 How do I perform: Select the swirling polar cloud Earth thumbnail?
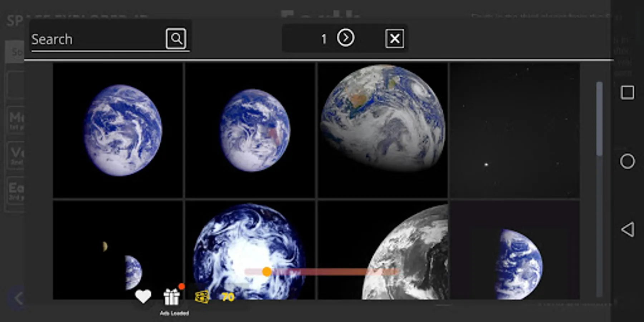(x=250, y=250)
